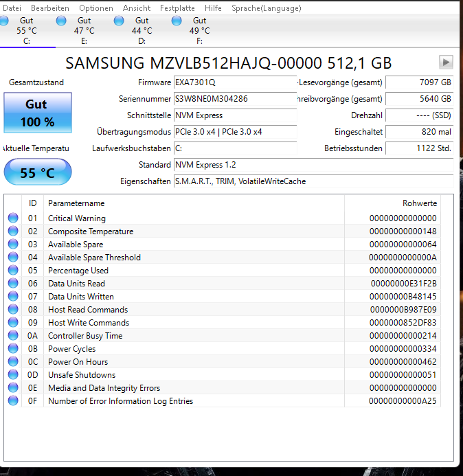Select the F: drive tab at 49 °C
463x476 pixels.
(x=199, y=31)
